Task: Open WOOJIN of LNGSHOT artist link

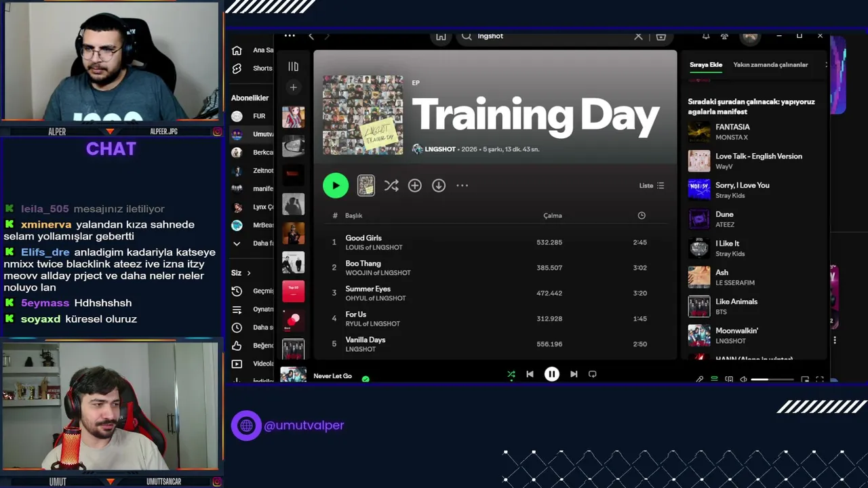Action: coord(378,272)
